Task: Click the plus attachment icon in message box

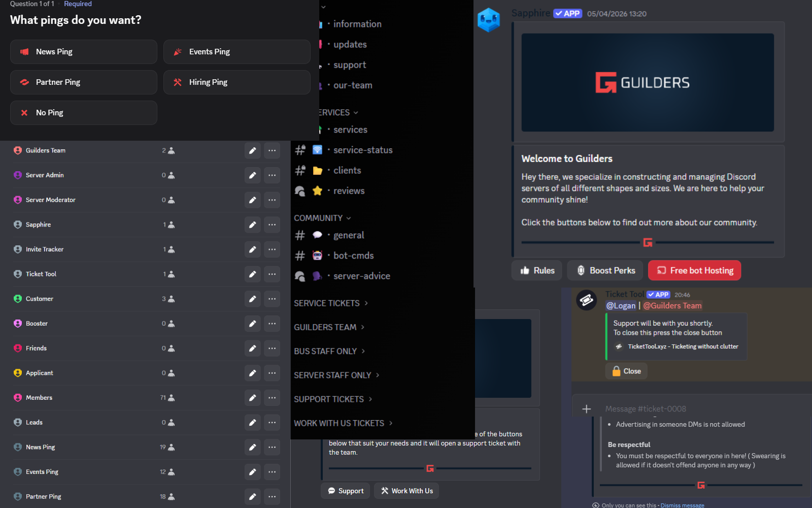Action: [x=587, y=409]
